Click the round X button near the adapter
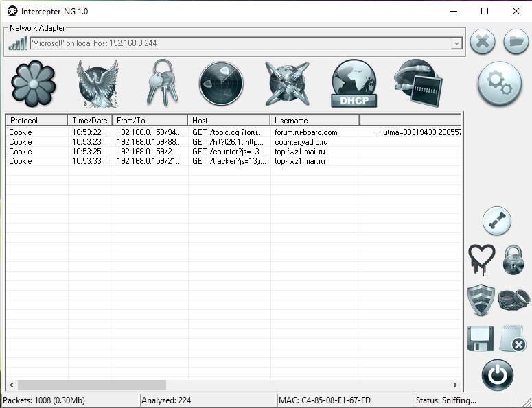Screen dimensions: 532x408 point(483,42)
